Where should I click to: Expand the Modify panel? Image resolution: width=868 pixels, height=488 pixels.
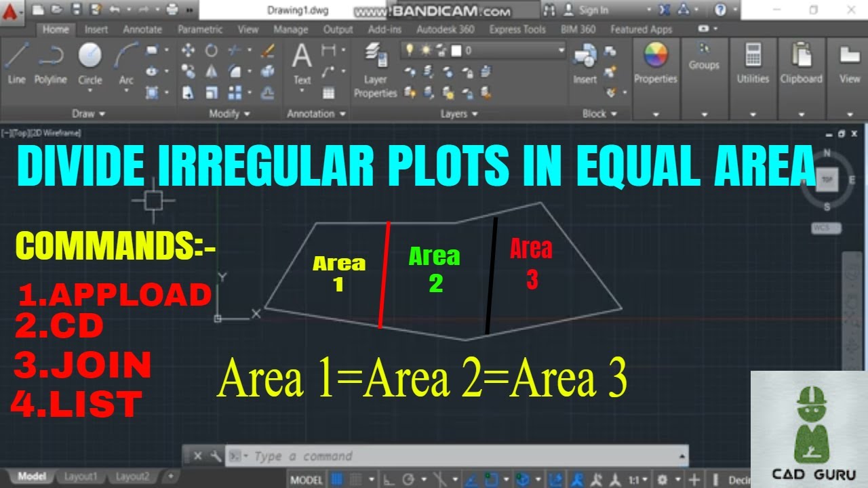coord(229,114)
